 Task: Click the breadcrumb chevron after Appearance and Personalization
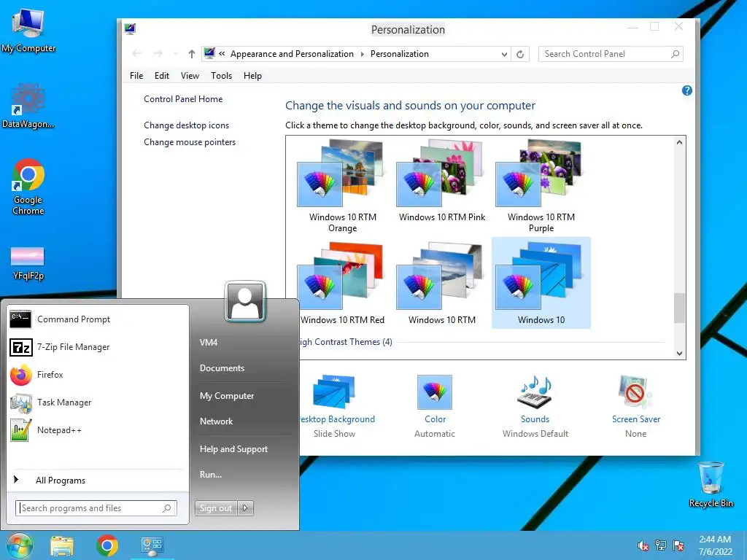(362, 54)
